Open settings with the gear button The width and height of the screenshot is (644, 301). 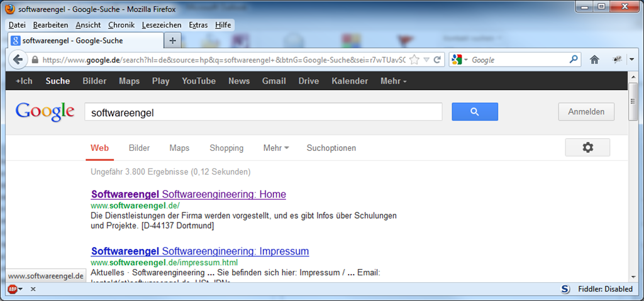click(x=588, y=148)
